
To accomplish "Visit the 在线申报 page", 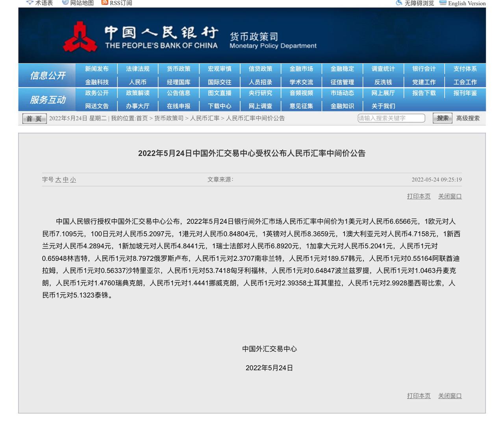I will click(x=178, y=106).
